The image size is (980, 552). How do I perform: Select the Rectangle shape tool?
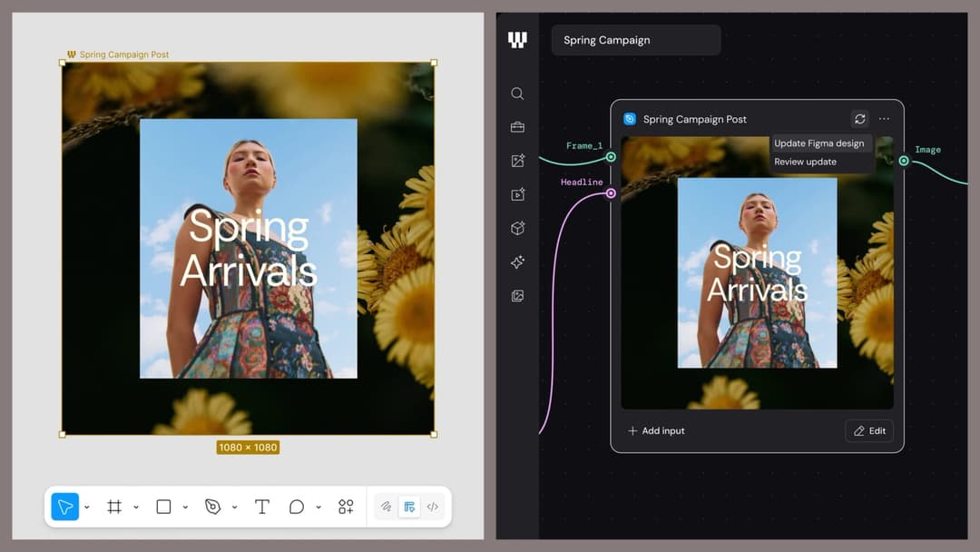click(163, 507)
